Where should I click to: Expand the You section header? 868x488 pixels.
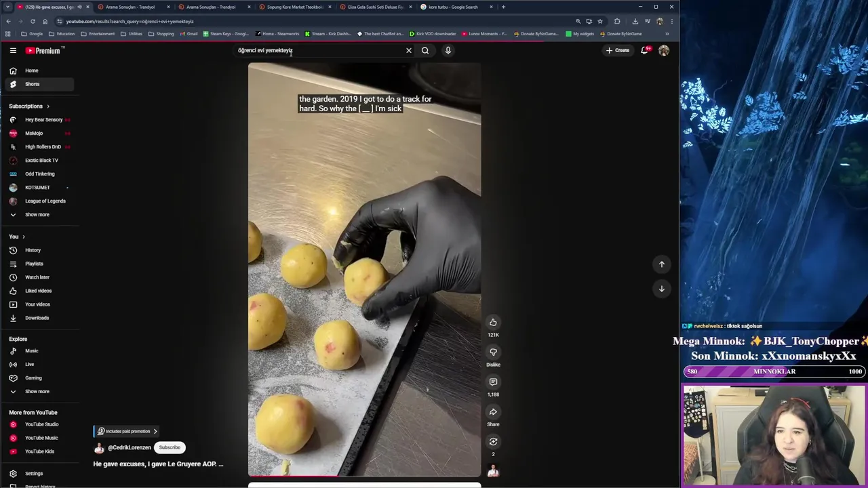pyautogui.click(x=17, y=237)
